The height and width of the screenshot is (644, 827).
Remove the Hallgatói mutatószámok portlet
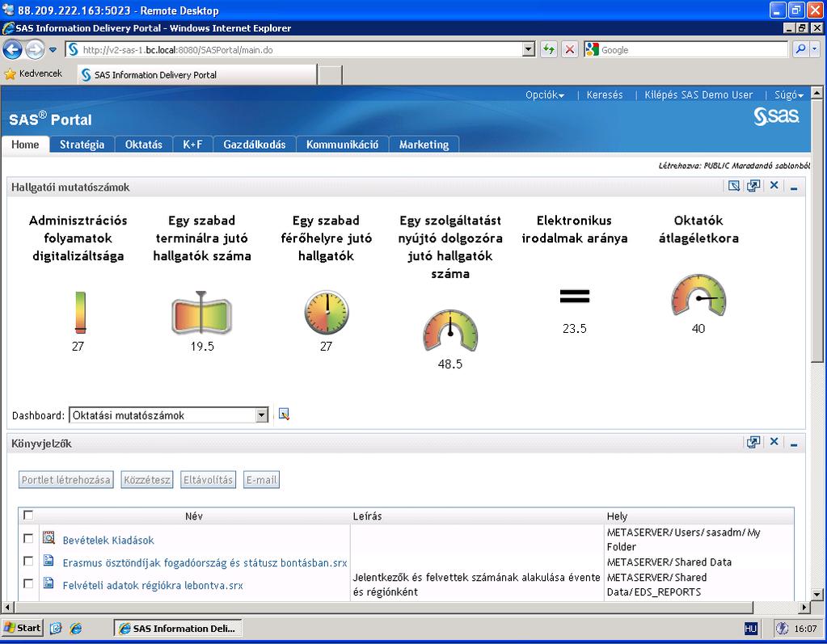(774, 185)
